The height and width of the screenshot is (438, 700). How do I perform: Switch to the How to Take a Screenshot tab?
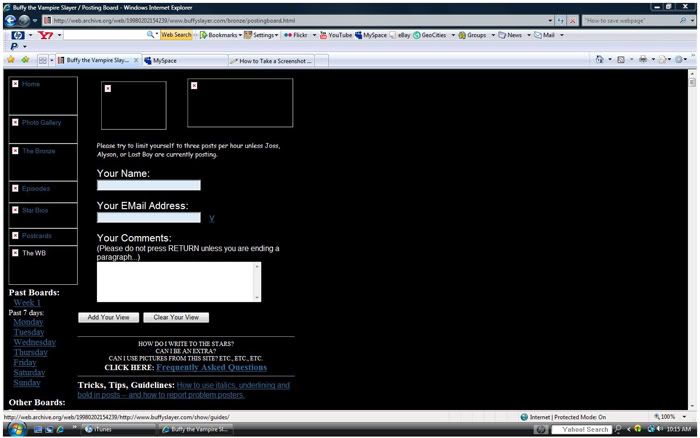271,61
